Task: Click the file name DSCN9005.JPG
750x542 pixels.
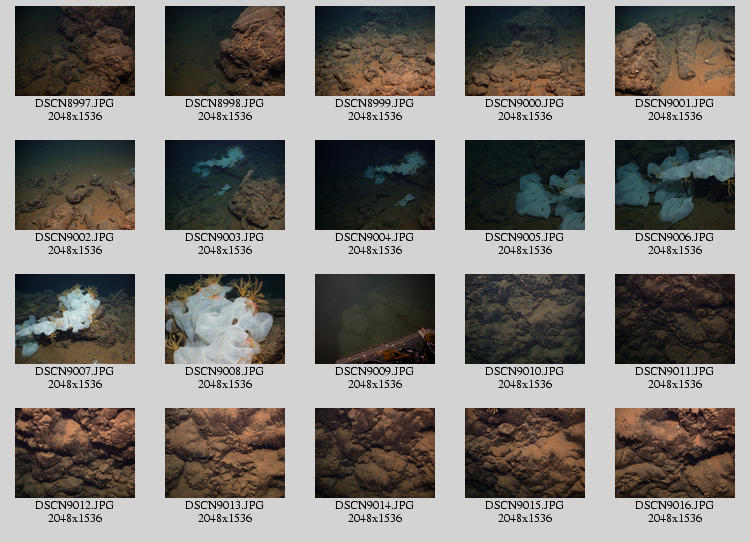Action: 525,237
